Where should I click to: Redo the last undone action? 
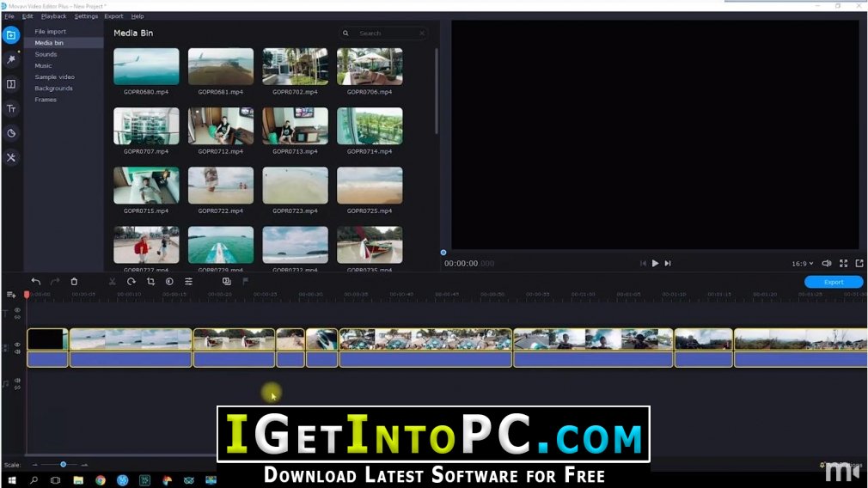(55, 282)
